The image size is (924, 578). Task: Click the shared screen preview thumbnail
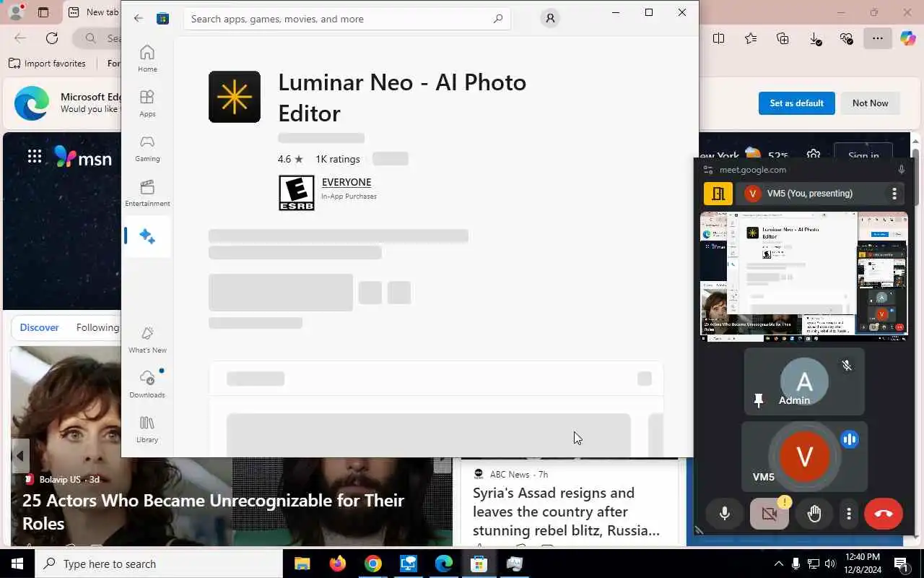coord(803,276)
